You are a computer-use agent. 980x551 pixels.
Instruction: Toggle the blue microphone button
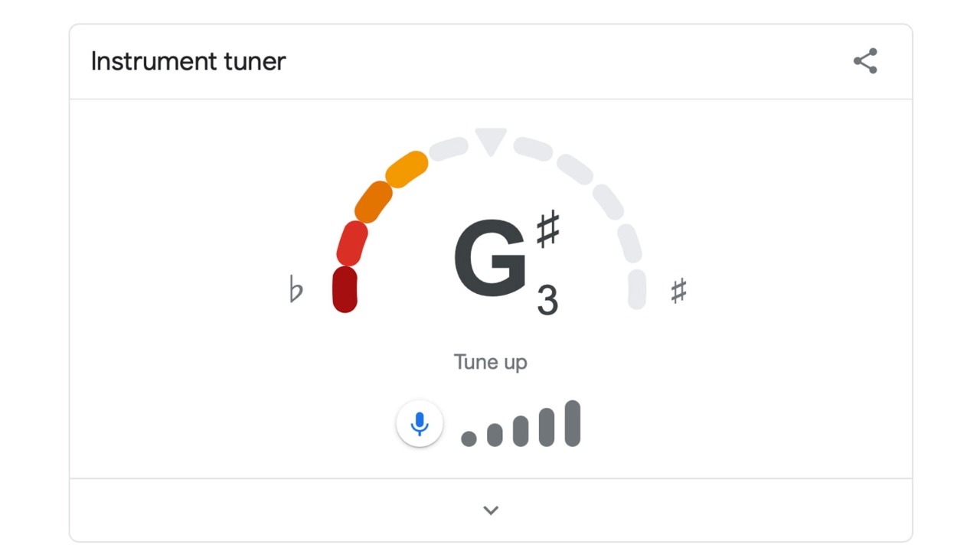click(x=420, y=423)
